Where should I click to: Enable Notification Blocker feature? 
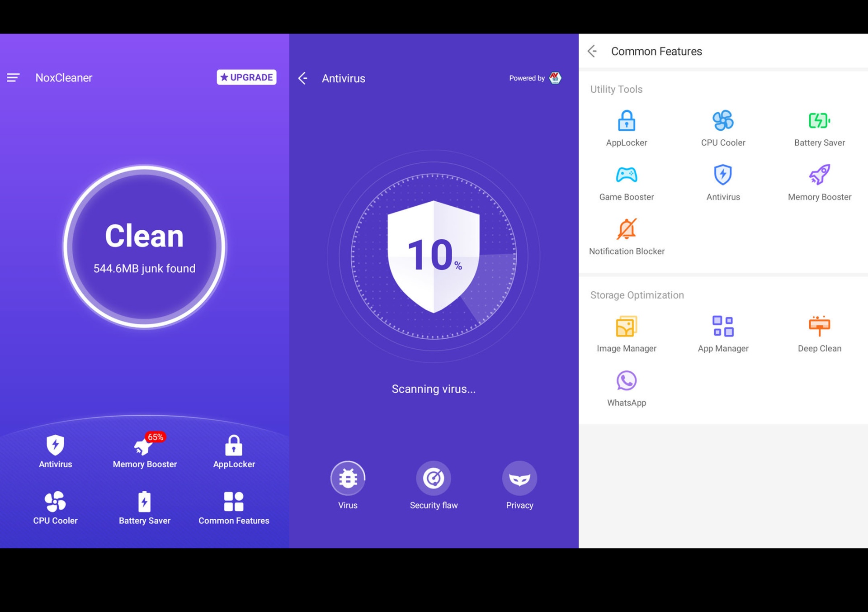[x=626, y=237]
